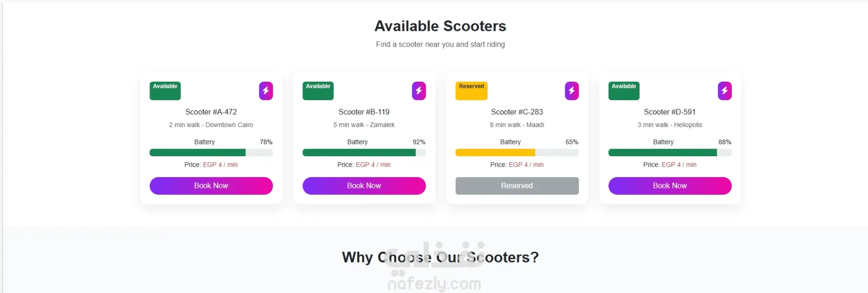Click the Available Scooters heading
868x293 pixels.
click(x=440, y=26)
